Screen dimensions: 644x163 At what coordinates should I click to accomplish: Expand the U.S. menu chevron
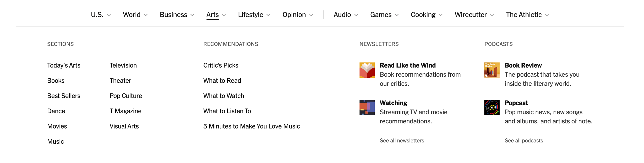click(109, 15)
